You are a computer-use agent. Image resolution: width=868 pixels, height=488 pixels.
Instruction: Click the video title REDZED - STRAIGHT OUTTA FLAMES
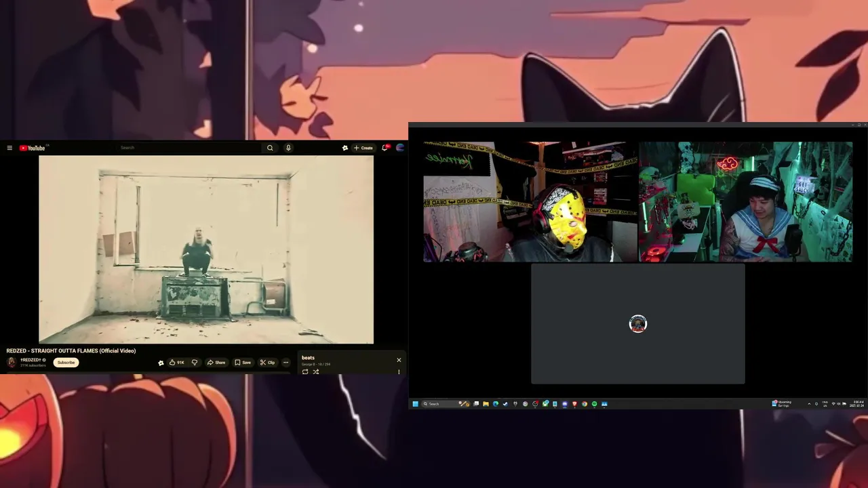point(71,351)
